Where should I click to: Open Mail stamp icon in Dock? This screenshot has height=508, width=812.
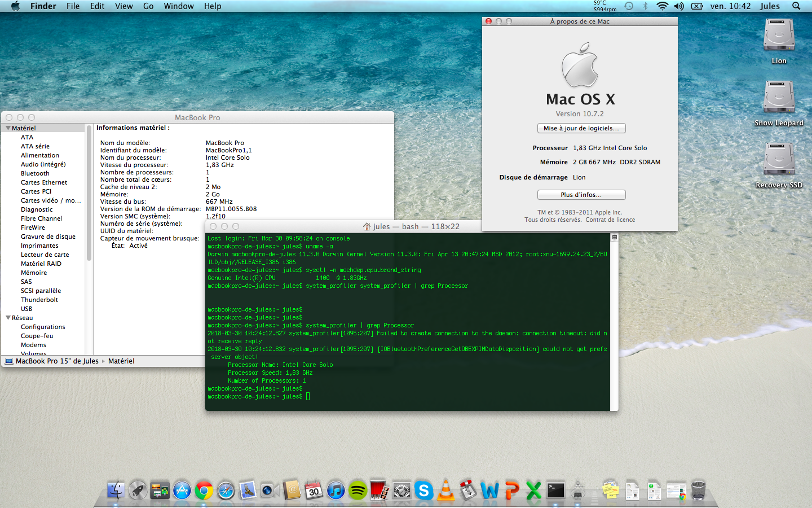(248, 490)
